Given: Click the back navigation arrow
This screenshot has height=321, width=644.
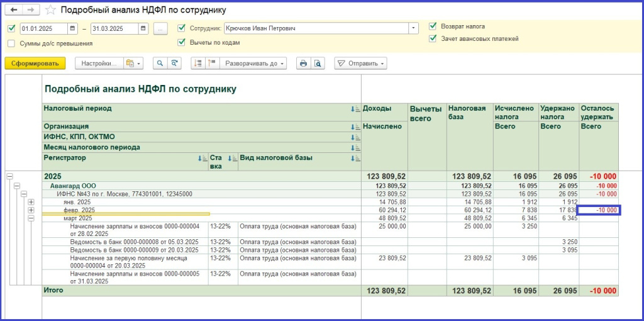Looking at the screenshot, I should [x=14, y=11].
